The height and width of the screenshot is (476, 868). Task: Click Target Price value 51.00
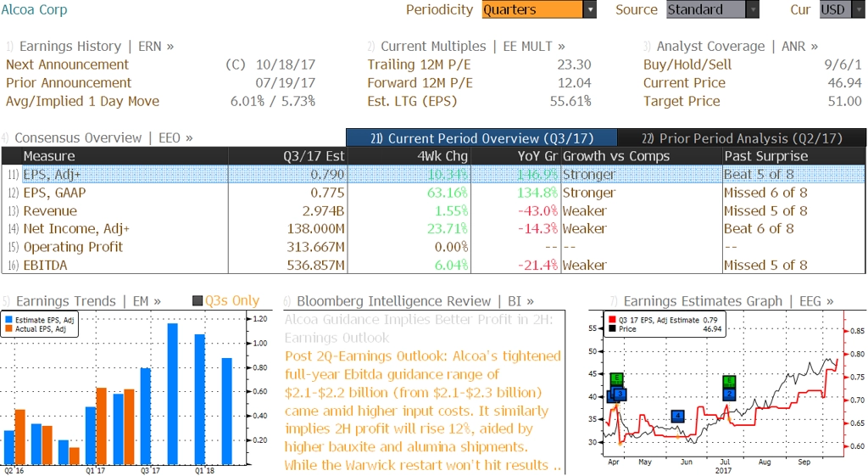click(x=845, y=102)
